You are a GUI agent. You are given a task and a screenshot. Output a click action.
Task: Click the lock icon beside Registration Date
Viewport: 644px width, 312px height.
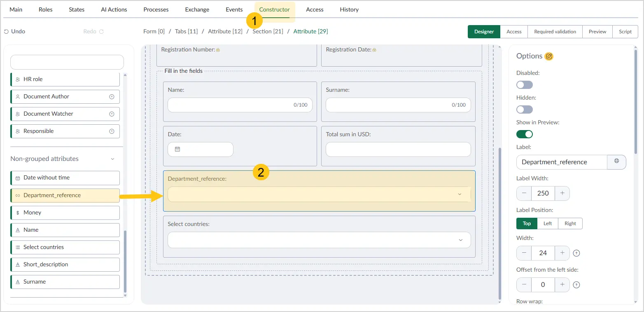(374, 50)
